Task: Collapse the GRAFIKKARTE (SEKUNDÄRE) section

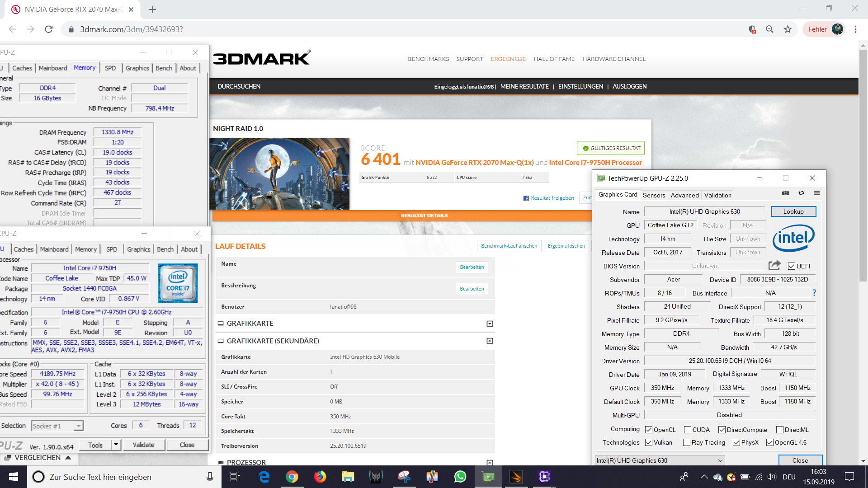Action: (490, 341)
